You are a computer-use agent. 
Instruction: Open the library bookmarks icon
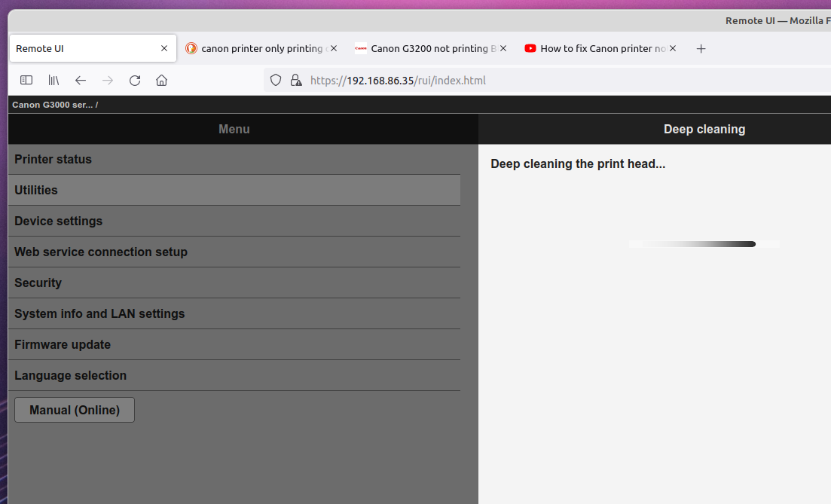coord(53,80)
